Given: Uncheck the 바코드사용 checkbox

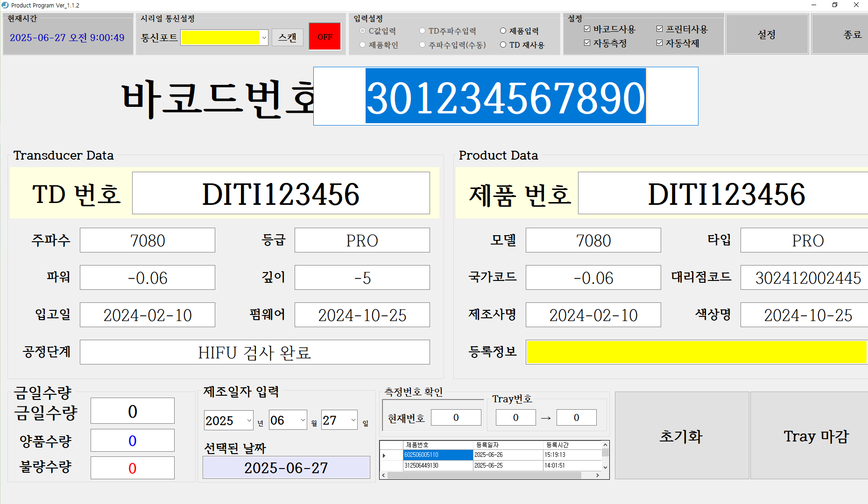Looking at the screenshot, I should point(587,29).
